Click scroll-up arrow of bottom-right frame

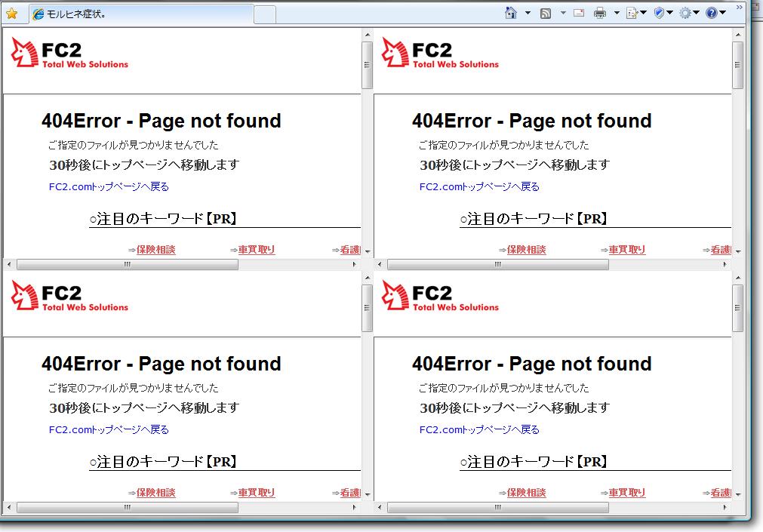(738, 278)
